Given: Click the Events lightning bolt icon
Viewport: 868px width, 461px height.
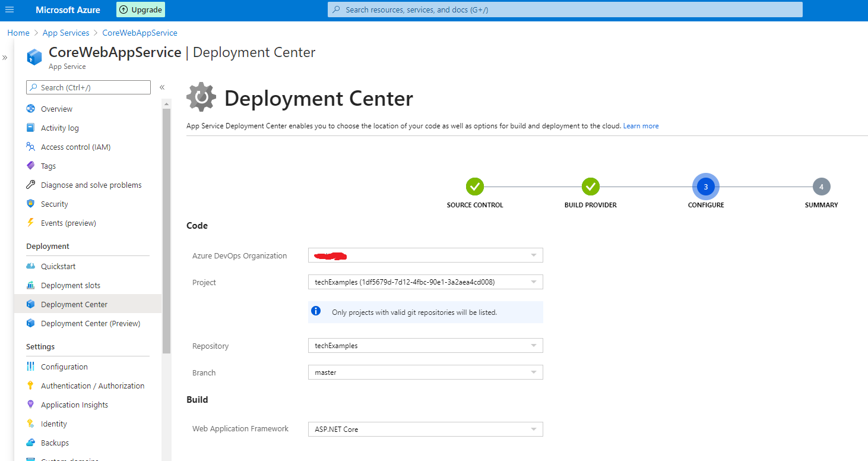Looking at the screenshot, I should (31, 223).
